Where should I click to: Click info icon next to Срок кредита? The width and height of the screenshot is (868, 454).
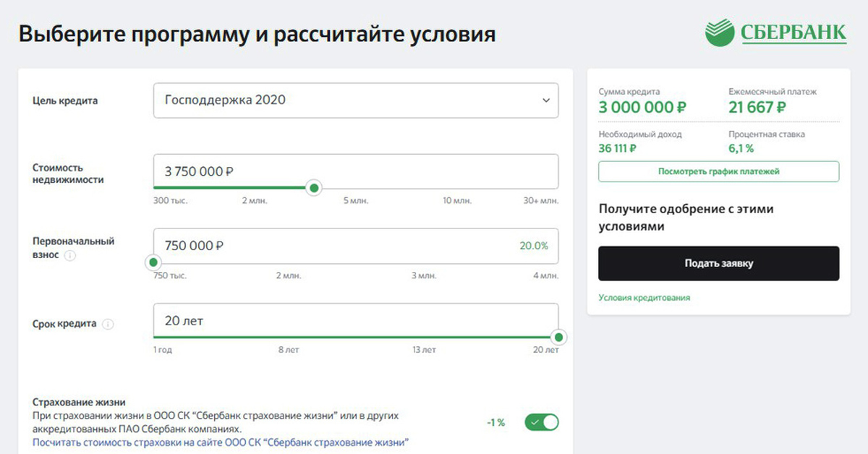(109, 325)
